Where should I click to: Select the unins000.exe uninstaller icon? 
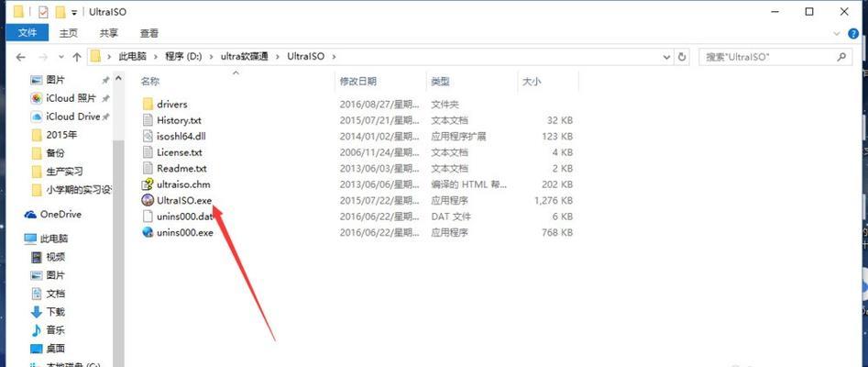(148, 233)
